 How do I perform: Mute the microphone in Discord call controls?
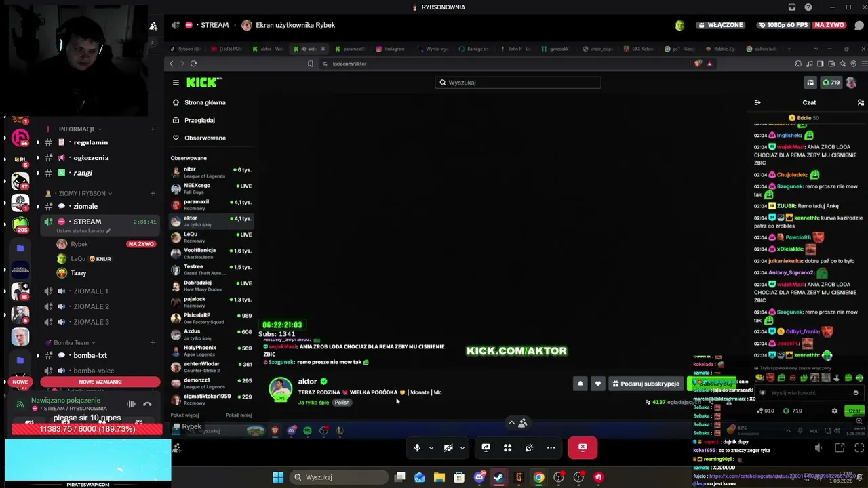(x=417, y=447)
